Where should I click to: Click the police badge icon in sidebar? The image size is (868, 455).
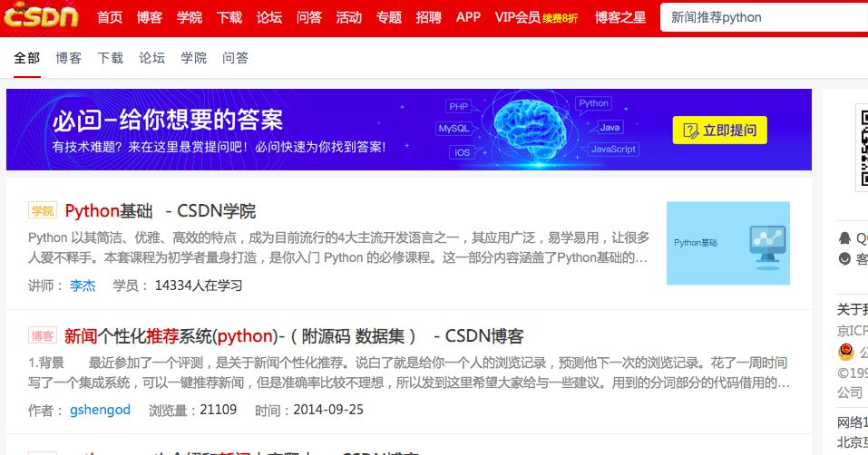coord(846,352)
